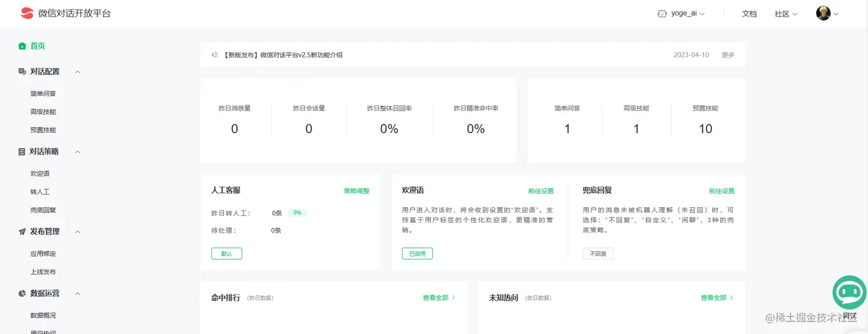868x334 pixels.
Task: Collapse the 对话策略 section
Action: [x=78, y=152]
